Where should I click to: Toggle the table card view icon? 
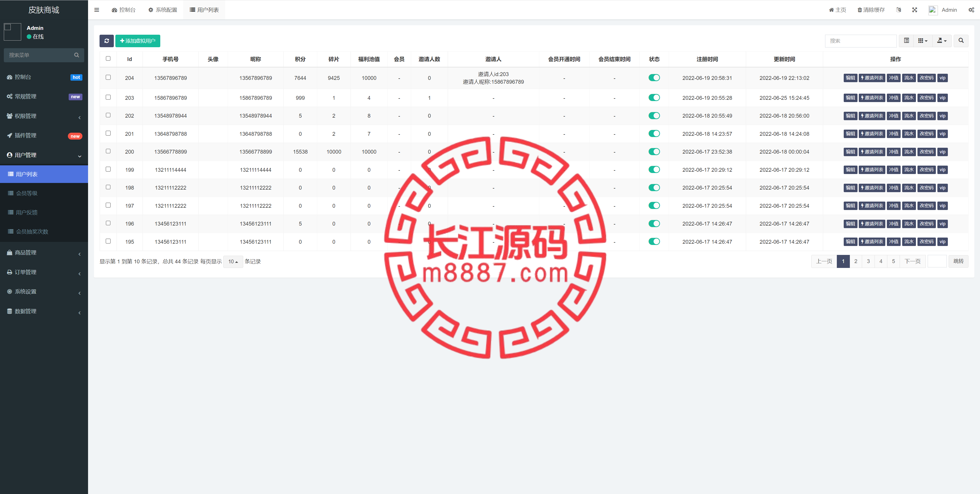tap(906, 41)
